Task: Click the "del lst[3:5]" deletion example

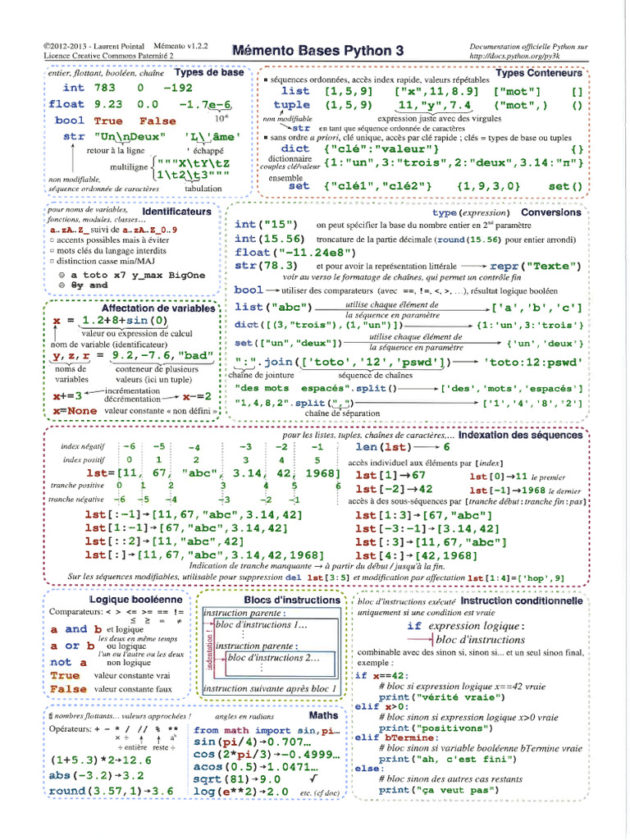Action: point(317,578)
